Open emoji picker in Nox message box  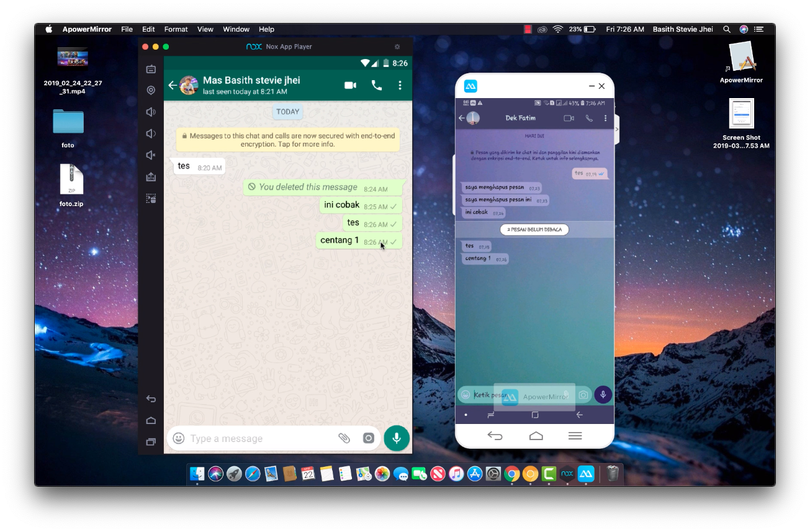click(x=179, y=438)
